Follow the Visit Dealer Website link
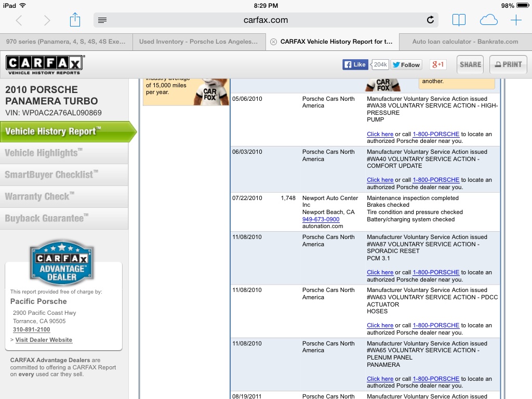Screen dimensions: 532x399 pos(44,340)
